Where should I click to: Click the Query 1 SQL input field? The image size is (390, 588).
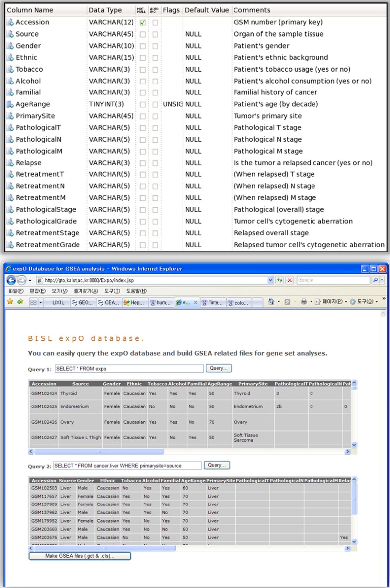coord(129,369)
